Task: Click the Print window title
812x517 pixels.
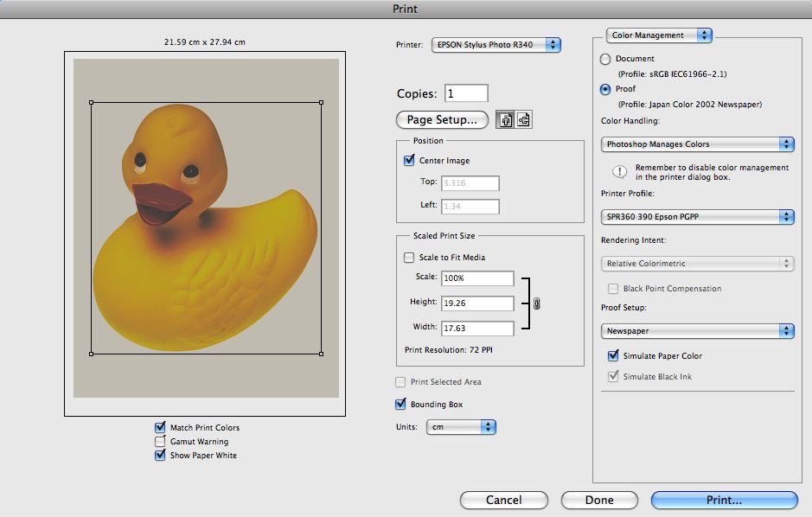Action: click(x=405, y=9)
